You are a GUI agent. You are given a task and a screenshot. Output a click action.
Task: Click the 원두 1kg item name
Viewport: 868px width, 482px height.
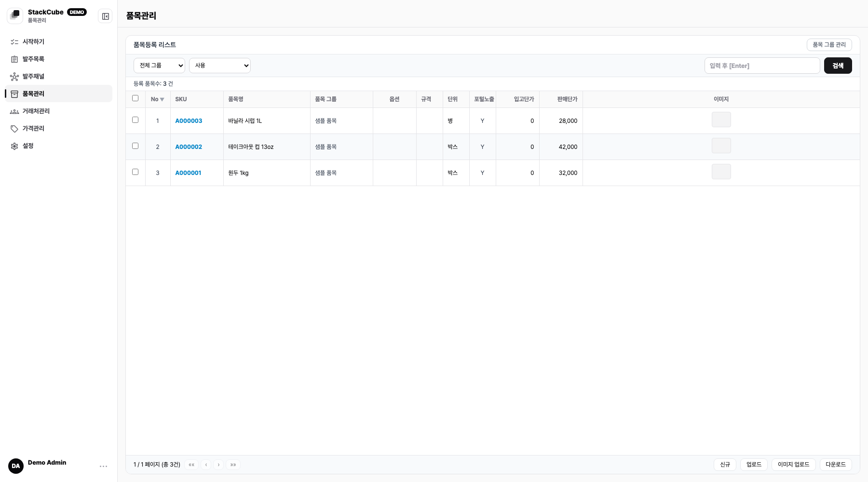tap(238, 173)
